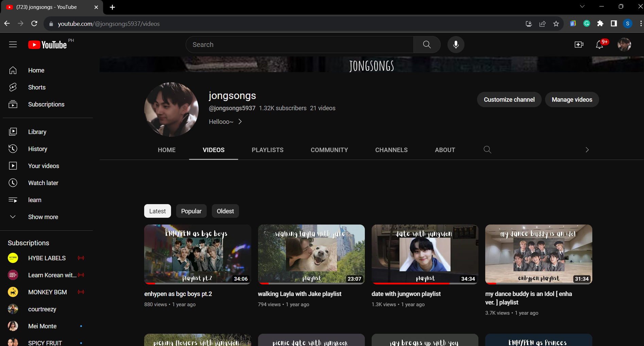Reload the page
This screenshot has width=644, height=346.
tap(34, 23)
